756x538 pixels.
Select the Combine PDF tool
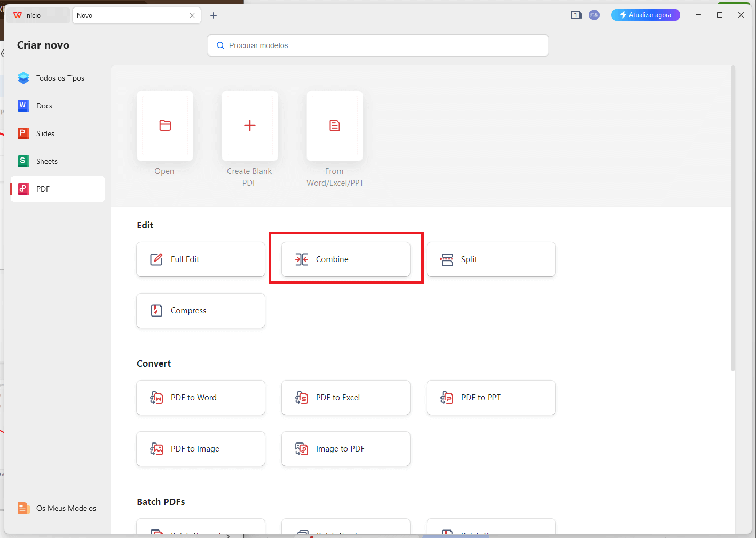pos(345,259)
